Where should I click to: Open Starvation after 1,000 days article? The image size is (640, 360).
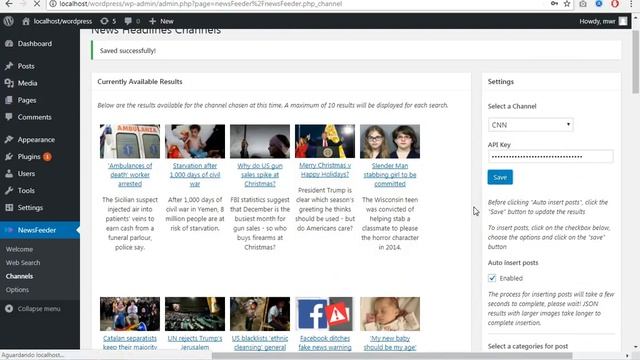(x=195, y=175)
